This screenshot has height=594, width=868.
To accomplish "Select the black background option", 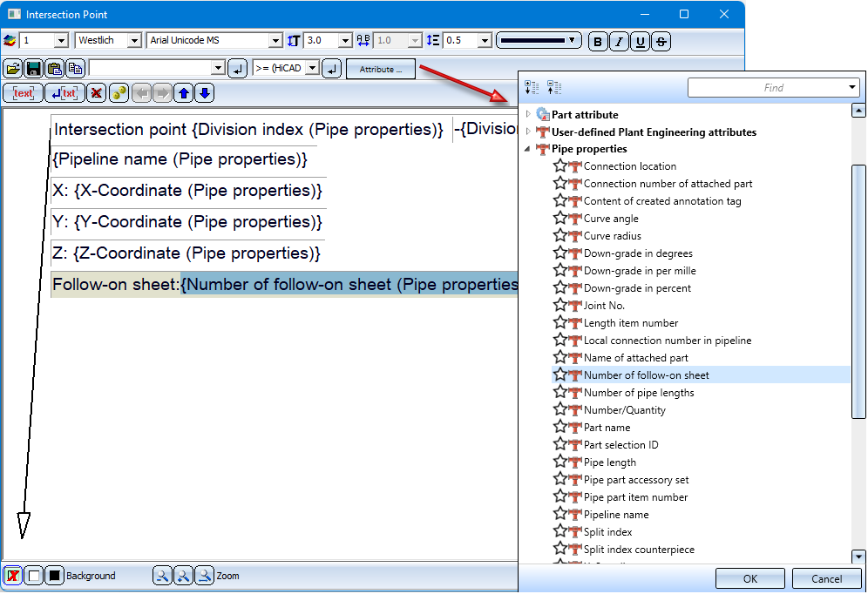I will [x=54, y=576].
